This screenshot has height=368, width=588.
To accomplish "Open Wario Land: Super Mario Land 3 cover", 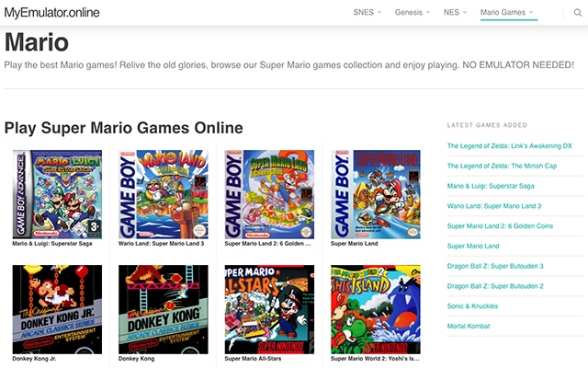I will pos(164,194).
